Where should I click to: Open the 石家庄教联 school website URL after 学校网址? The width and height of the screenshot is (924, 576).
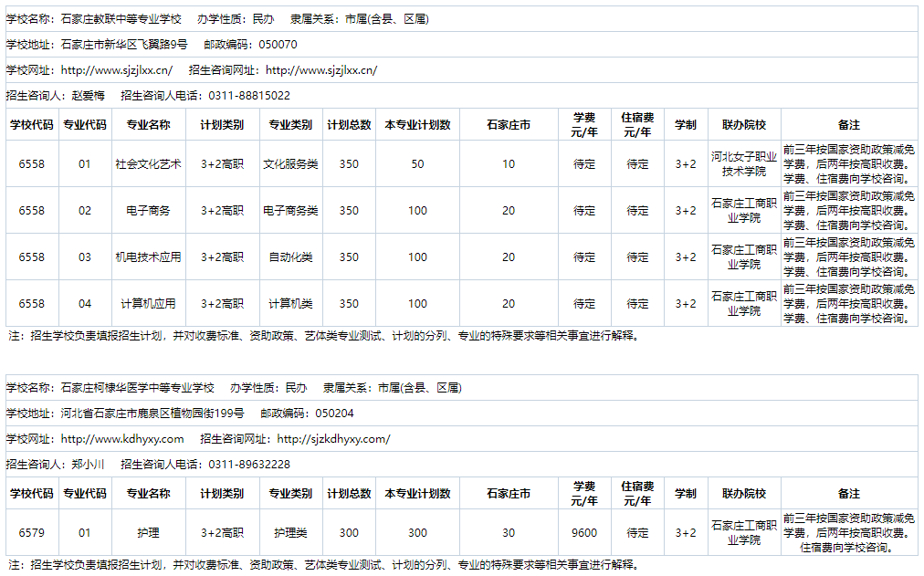coord(116,70)
